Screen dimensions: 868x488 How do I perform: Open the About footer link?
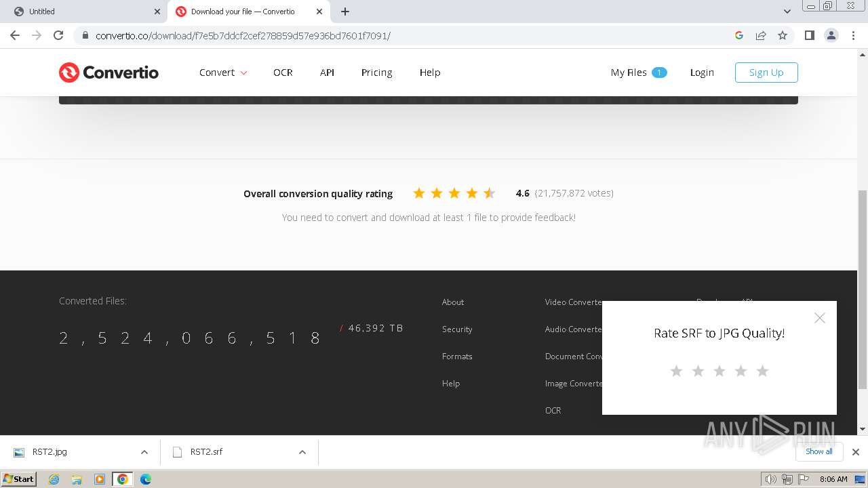[x=453, y=302]
